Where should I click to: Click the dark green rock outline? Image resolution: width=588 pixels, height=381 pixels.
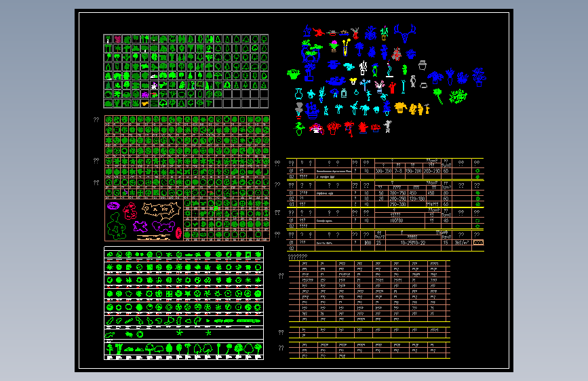(x=117, y=226)
